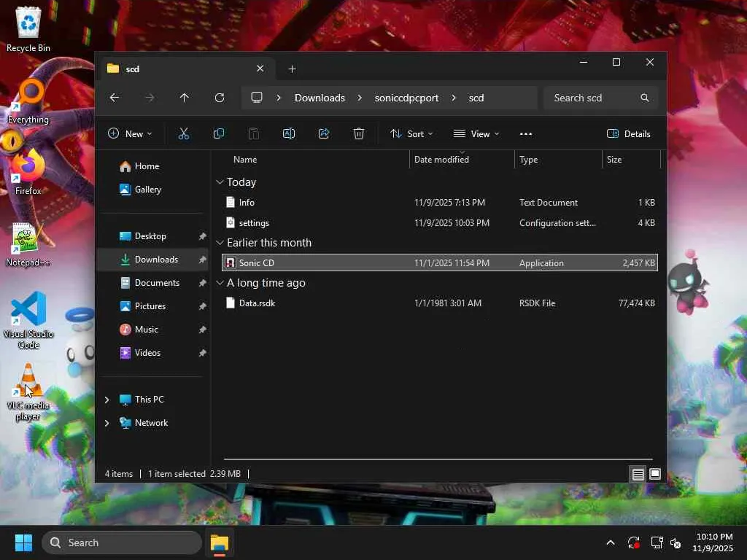Image resolution: width=747 pixels, height=560 pixels.
Task: Click the Rename icon in toolbar
Action: tap(289, 134)
